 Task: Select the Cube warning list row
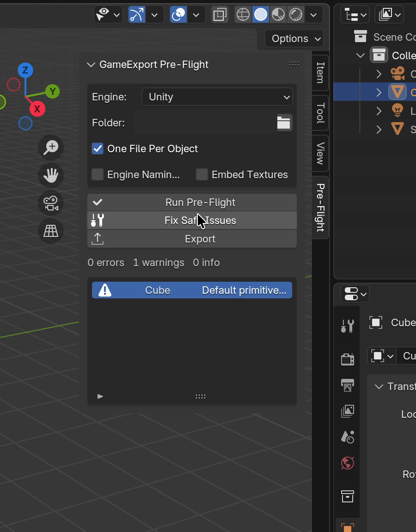coord(192,290)
